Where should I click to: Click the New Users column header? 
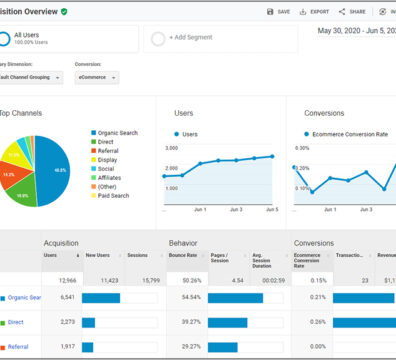tap(98, 255)
